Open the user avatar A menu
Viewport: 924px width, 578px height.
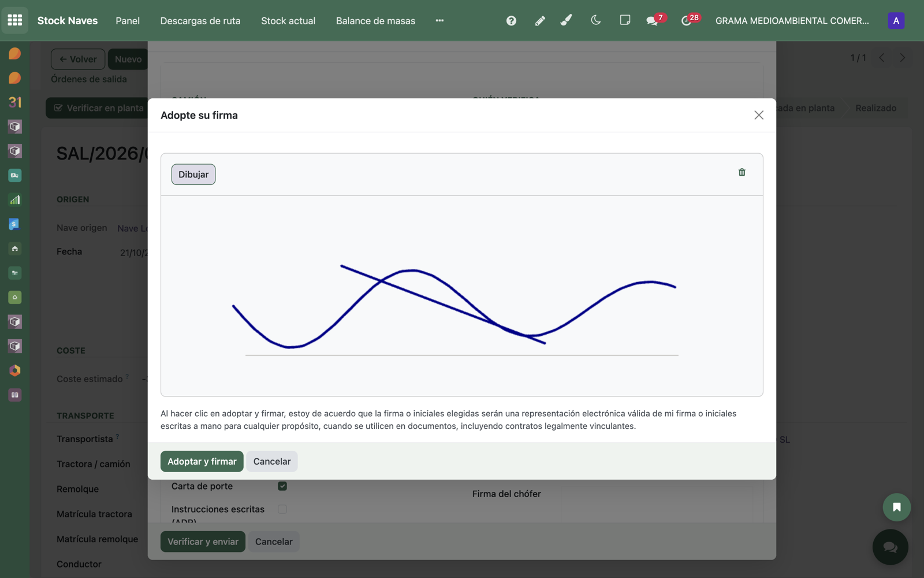point(896,21)
